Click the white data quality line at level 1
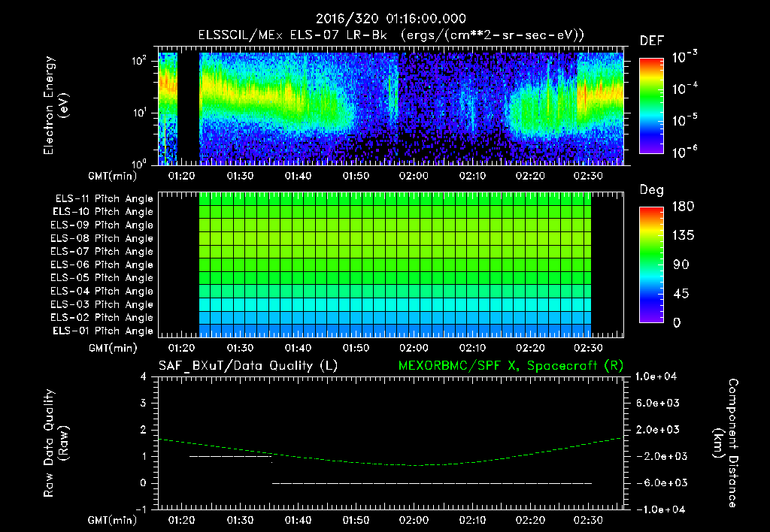This screenshot has height=532, width=770. click(x=230, y=456)
